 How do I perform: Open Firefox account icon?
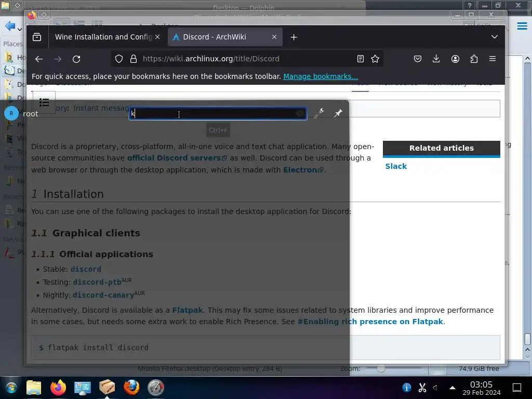(455, 59)
